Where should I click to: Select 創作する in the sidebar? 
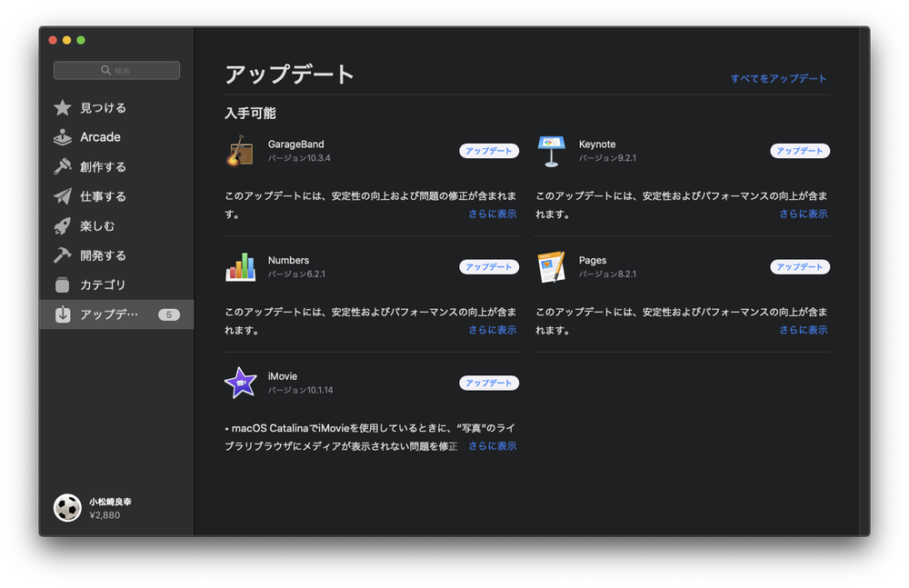click(x=116, y=167)
